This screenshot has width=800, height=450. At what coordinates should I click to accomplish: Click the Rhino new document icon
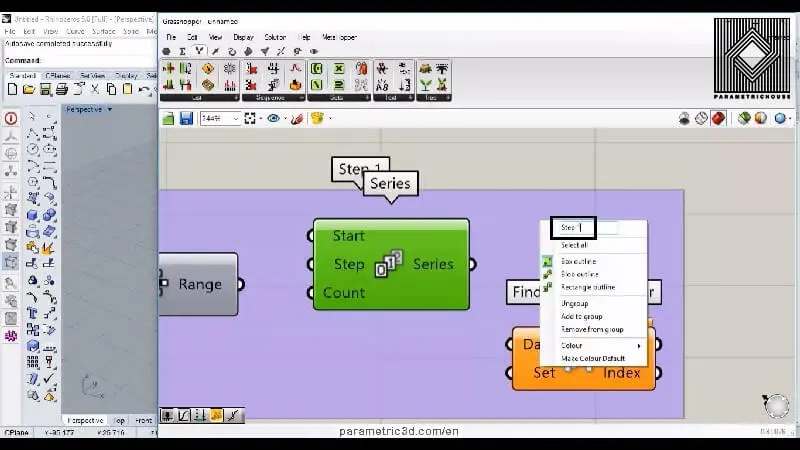coord(12,89)
